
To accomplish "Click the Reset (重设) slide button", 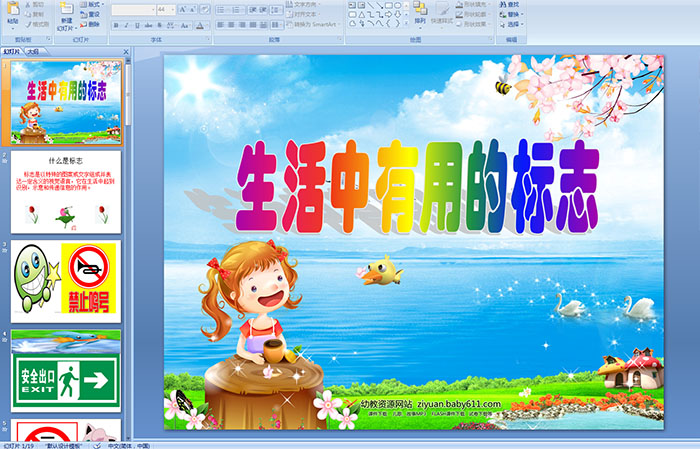I will [x=92, y=16].
